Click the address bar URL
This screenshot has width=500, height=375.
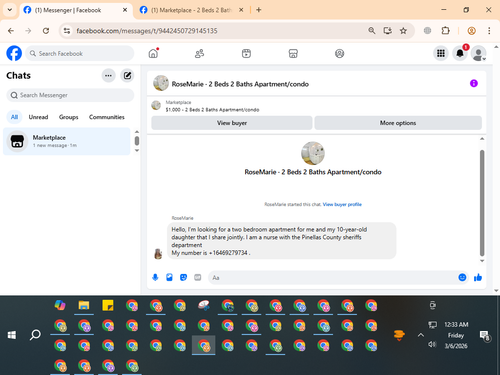[147, 31]
